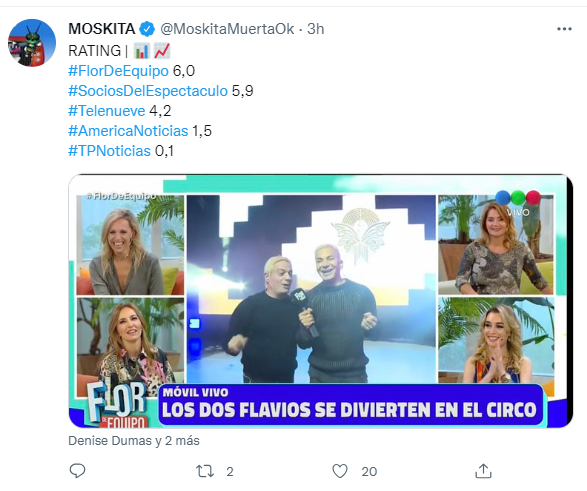This screenshot has width=587, height=491.
Task: Open the share upload icon
Action: 483,471
